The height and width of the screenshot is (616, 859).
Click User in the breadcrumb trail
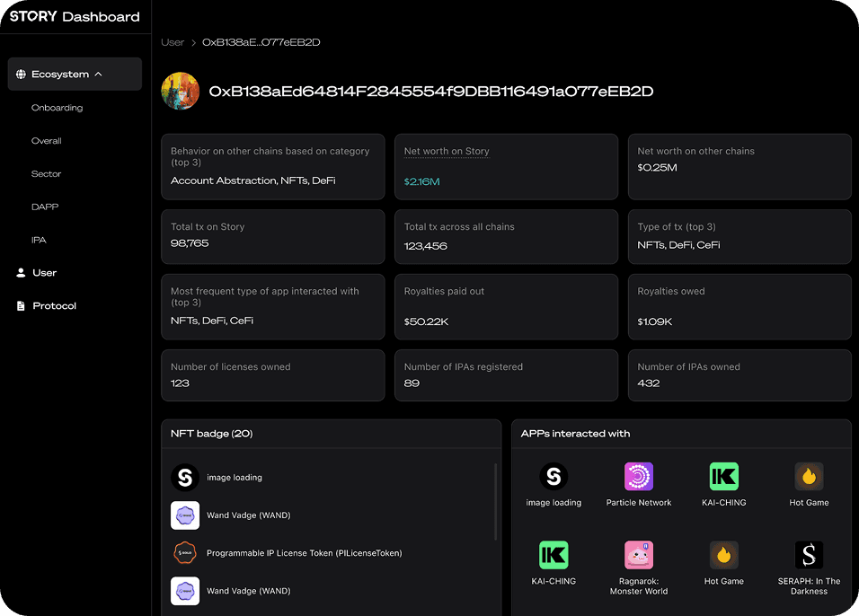tap(172, 42)
